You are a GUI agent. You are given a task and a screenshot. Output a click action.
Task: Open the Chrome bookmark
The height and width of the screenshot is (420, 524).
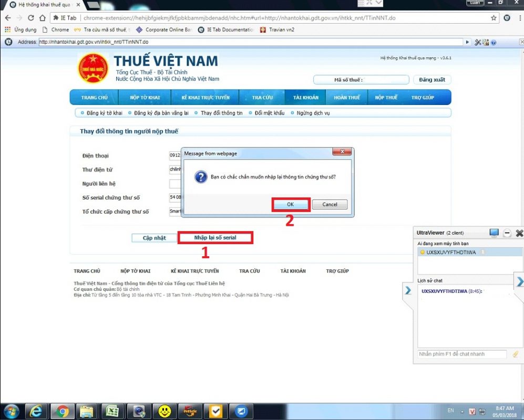(x=56, y=30)
